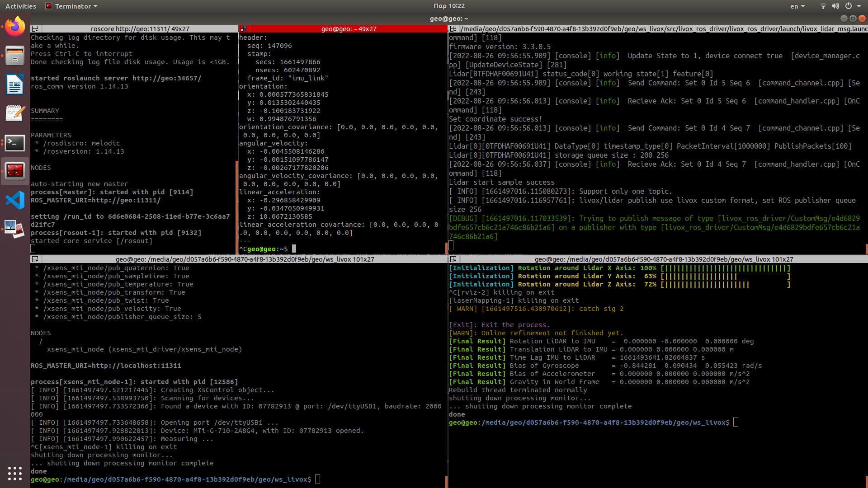Open the Activities overview

[x=20, y=6]
